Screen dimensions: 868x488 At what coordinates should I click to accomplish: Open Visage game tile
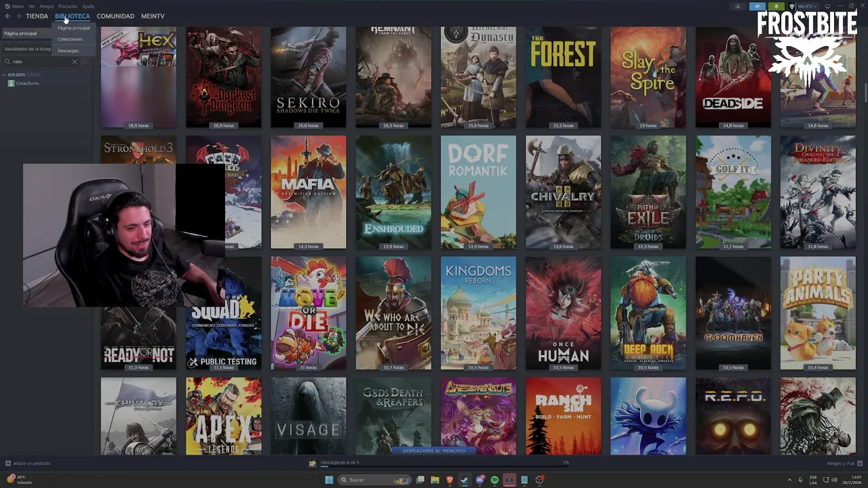click(309, 416)
